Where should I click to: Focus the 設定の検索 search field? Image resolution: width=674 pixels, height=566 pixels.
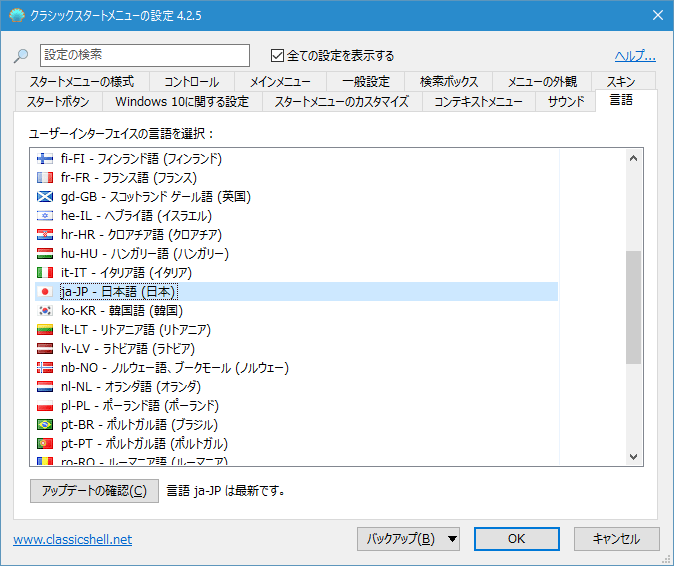coord(145,55)
